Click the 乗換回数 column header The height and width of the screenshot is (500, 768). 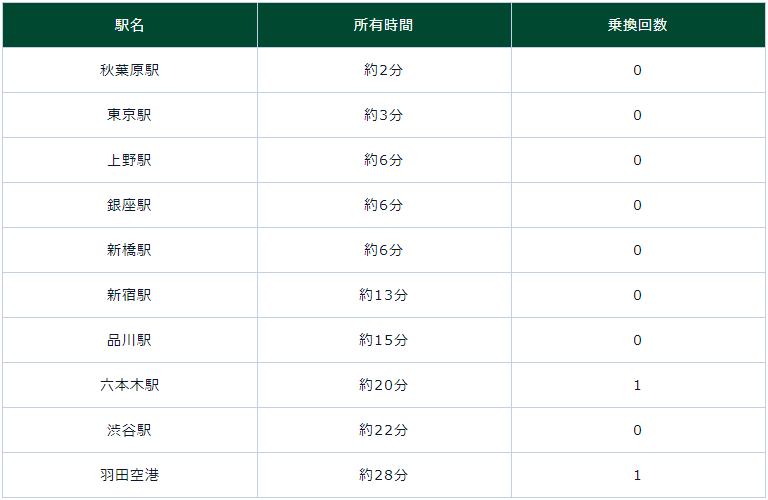[637, 25]
